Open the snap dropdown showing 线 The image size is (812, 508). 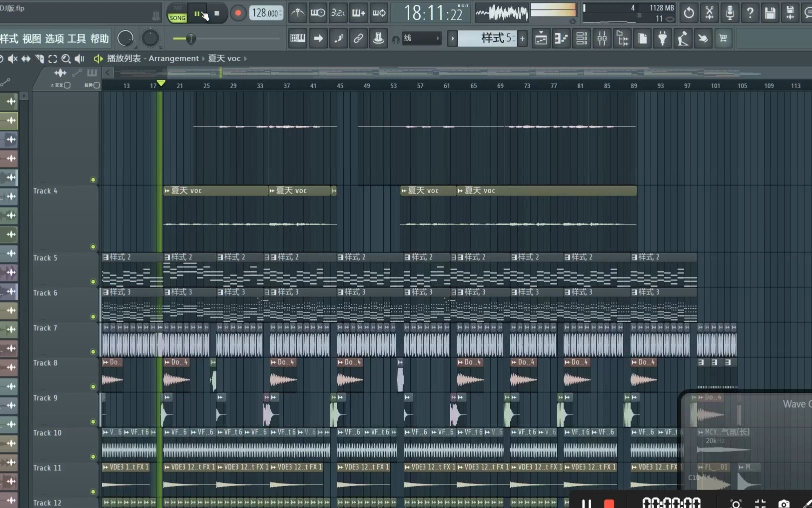pos(421,38)
